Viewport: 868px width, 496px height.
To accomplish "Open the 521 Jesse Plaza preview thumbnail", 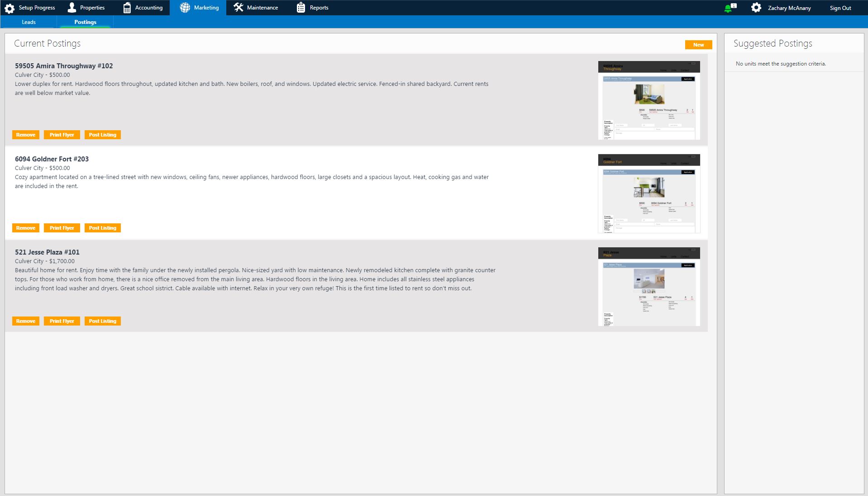I will point(649,287).
